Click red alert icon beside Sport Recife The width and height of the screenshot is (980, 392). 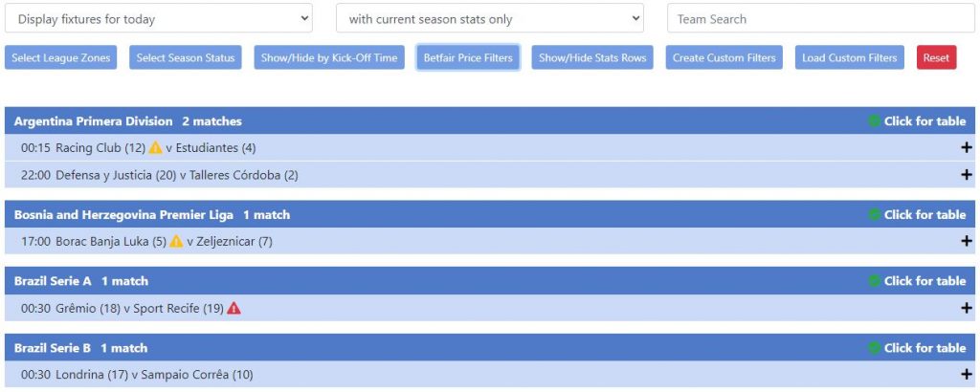(234, 309)
